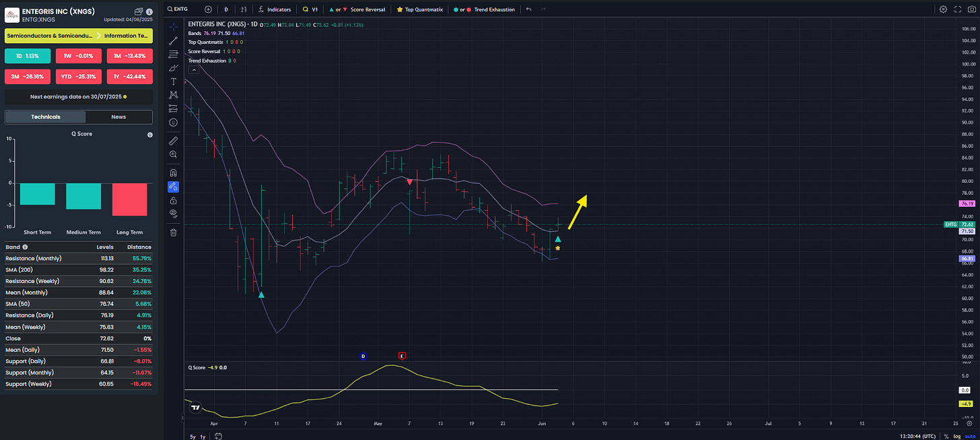The height and width of the screenshot is (440, 980).
Task: Click the compare symbol plus icon
Action: pos(208,9)
